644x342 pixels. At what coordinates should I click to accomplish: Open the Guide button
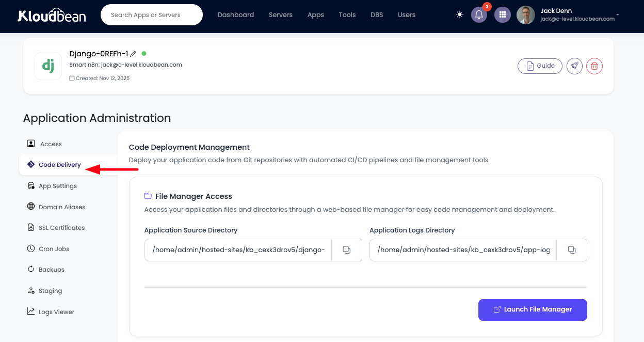[540, 66]
